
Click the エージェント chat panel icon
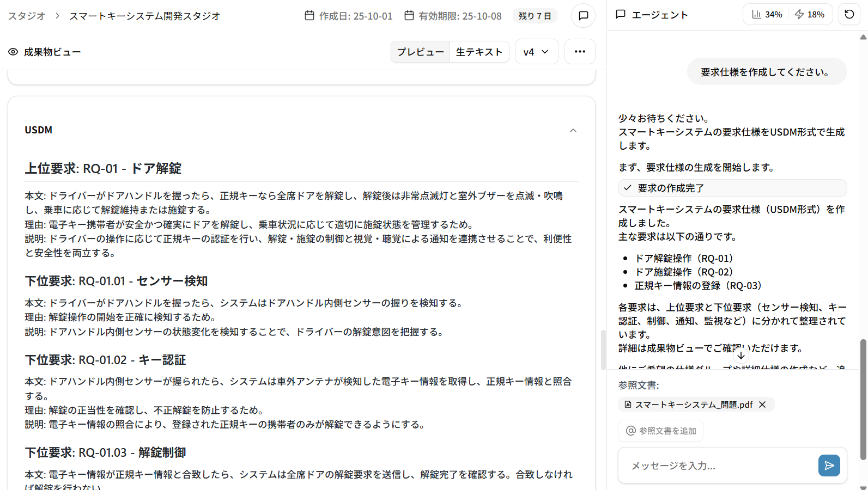tap(621, 15)
